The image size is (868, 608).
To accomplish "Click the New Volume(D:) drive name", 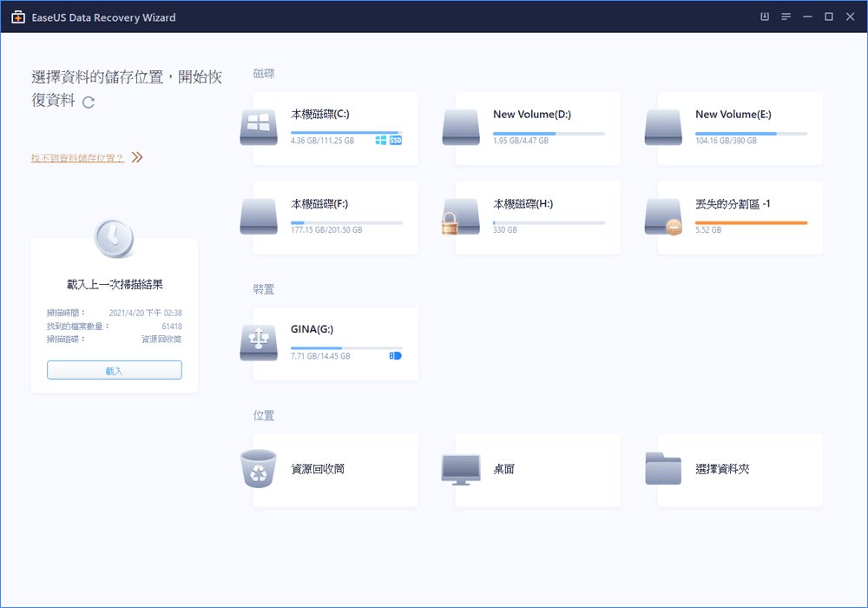I will pyautogui.click(x=532, y=114).
